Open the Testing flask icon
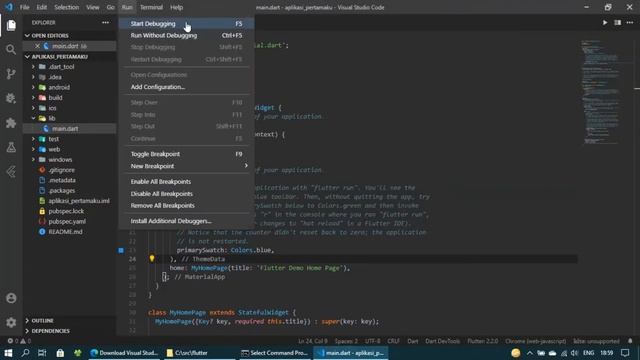The height and width of the screenshot is (360, 640). [x=11, y=147]
